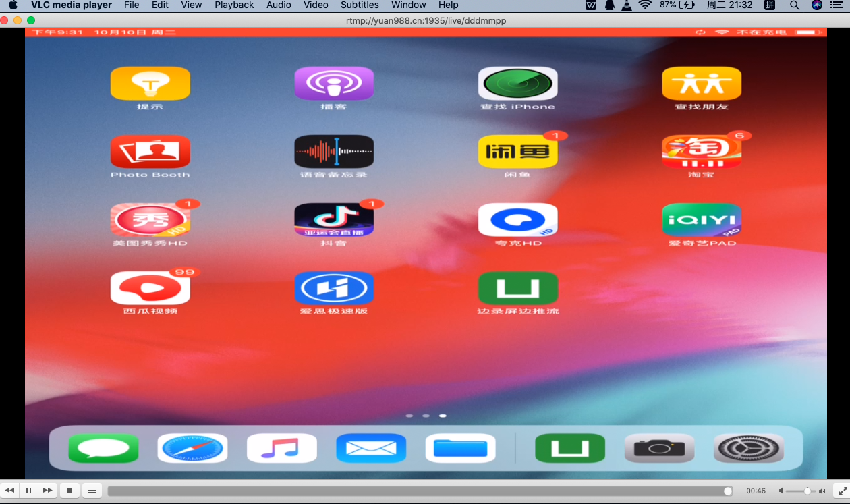
Task: Open the Siri icon in menu bar
Action: click(x=817, y=5)
